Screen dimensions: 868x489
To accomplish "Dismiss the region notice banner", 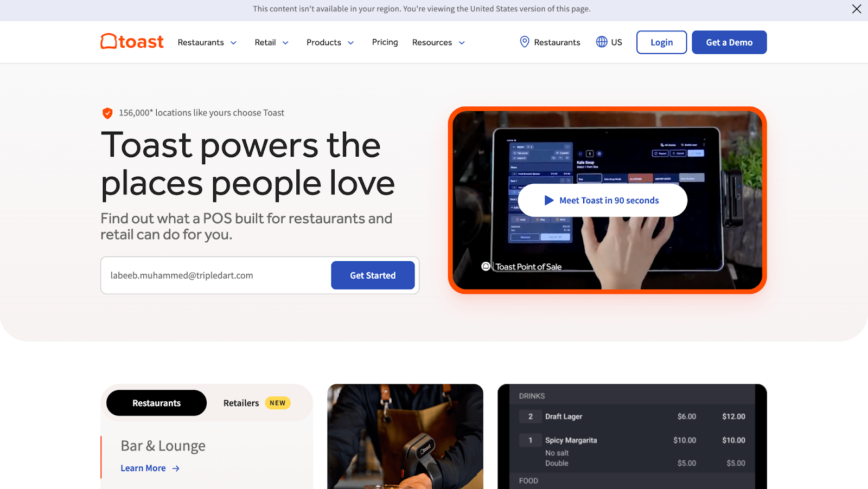I will pyautogui.click(x=857, y=9).
